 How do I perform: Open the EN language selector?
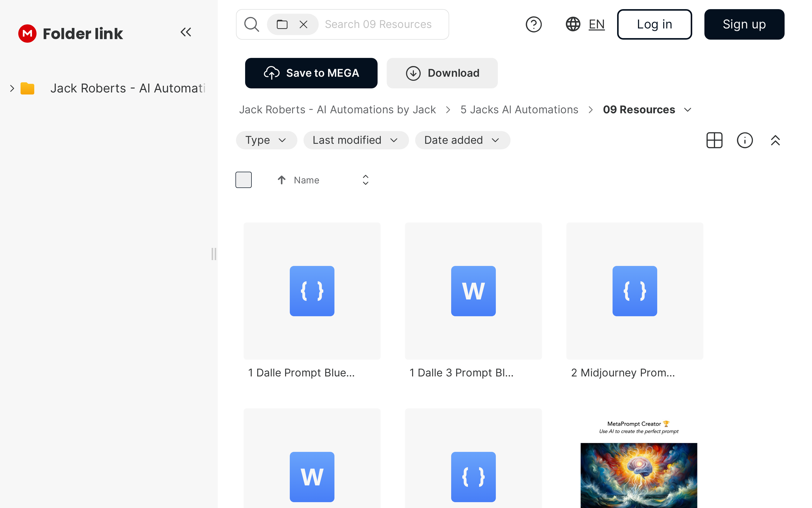596,24
